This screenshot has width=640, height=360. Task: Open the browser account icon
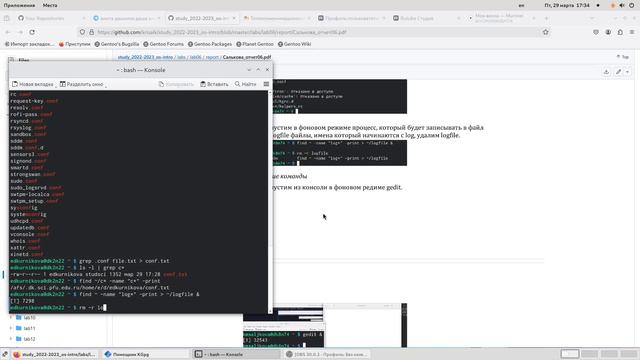[608, 32]
